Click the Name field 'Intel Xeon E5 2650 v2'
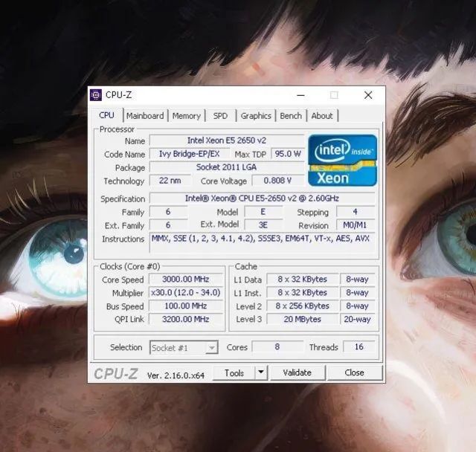The image size is (476, 452). [x=227, y=141]
